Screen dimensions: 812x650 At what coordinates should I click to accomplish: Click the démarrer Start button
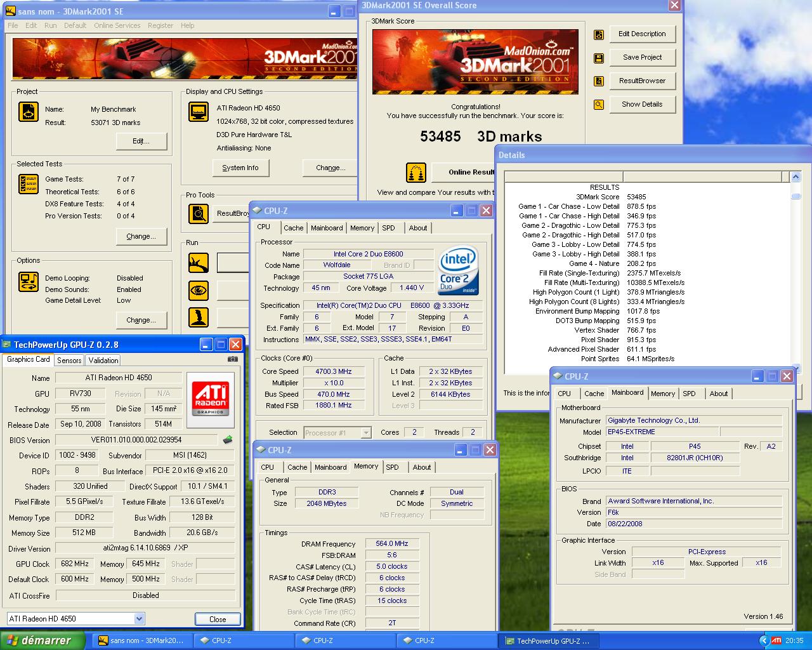(43, 640)
